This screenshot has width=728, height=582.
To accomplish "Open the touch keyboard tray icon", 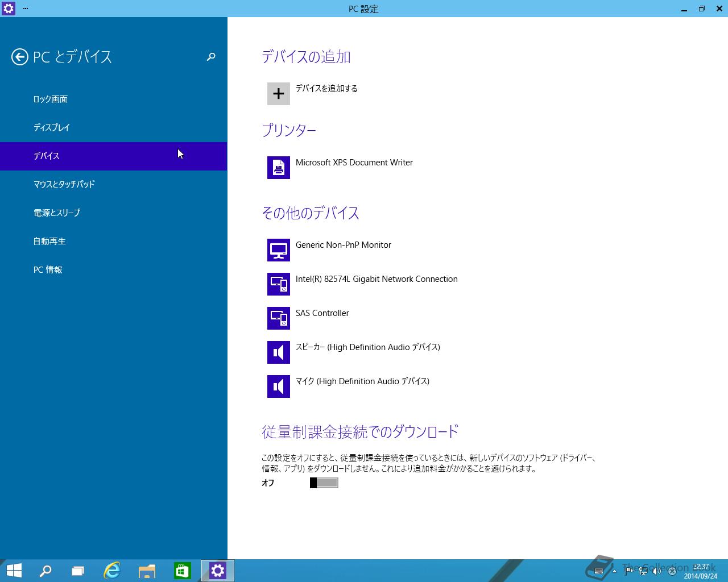I will (598, 571).
